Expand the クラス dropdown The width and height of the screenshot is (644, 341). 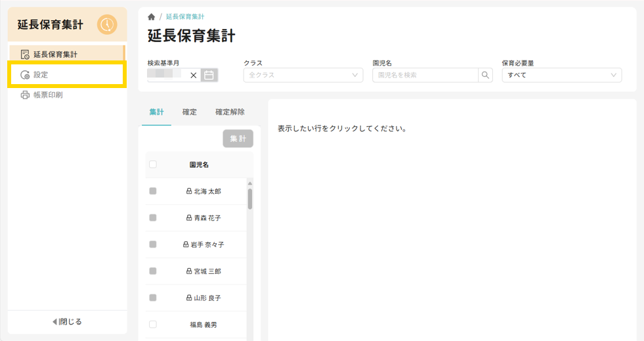[x=303, y=75]
